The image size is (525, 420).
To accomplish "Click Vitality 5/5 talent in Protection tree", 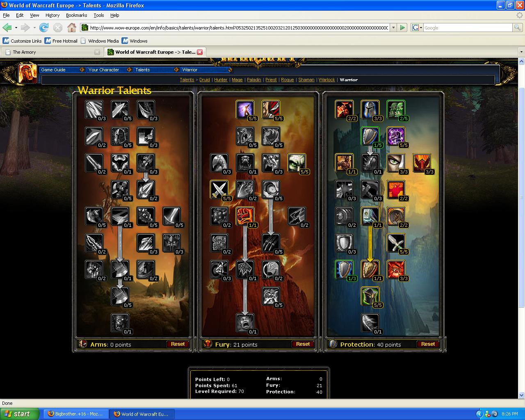I will point(370,296).
